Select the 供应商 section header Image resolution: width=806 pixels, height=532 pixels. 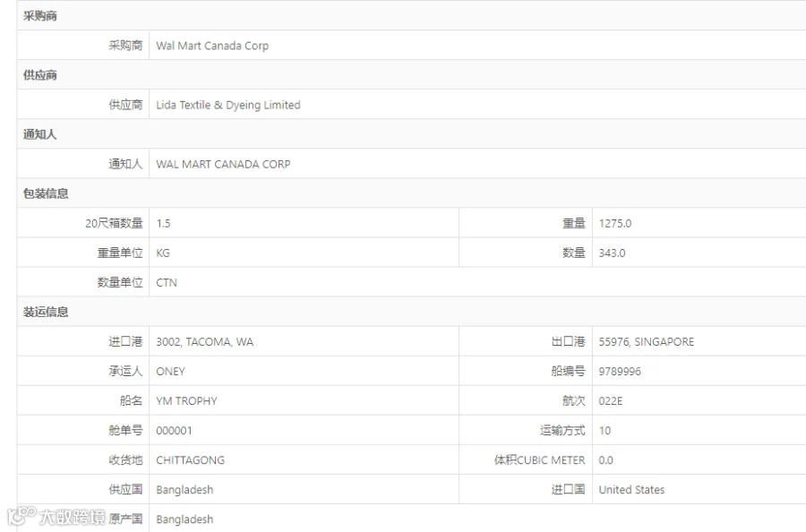(x=40, y=75)
